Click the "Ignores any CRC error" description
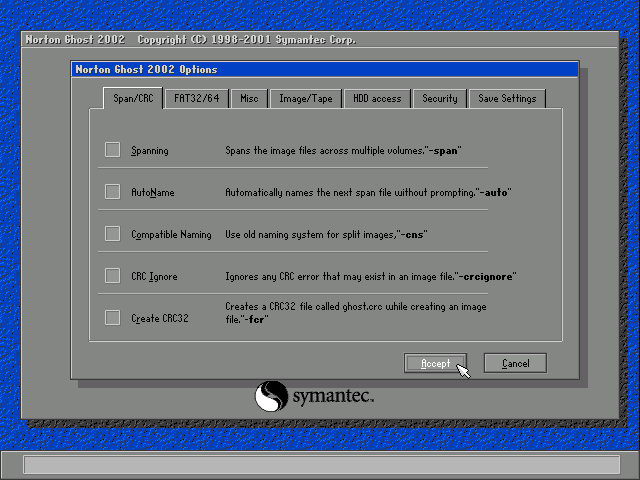 (x=371, y=276)
